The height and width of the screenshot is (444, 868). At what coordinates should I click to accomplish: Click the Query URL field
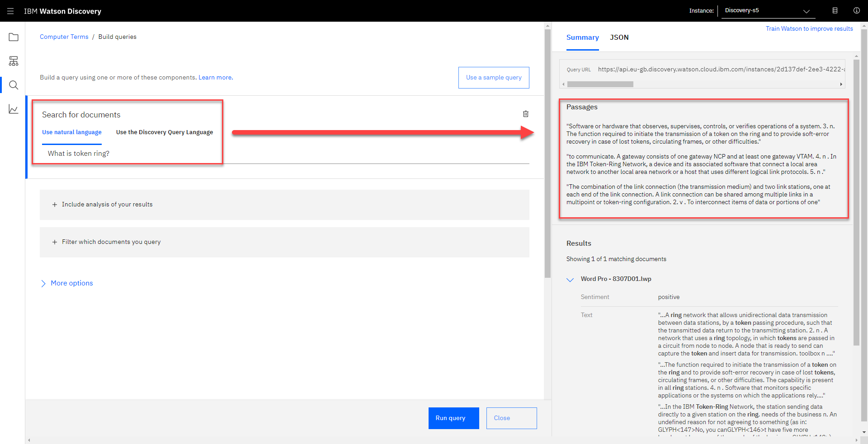tap(702, 70)
